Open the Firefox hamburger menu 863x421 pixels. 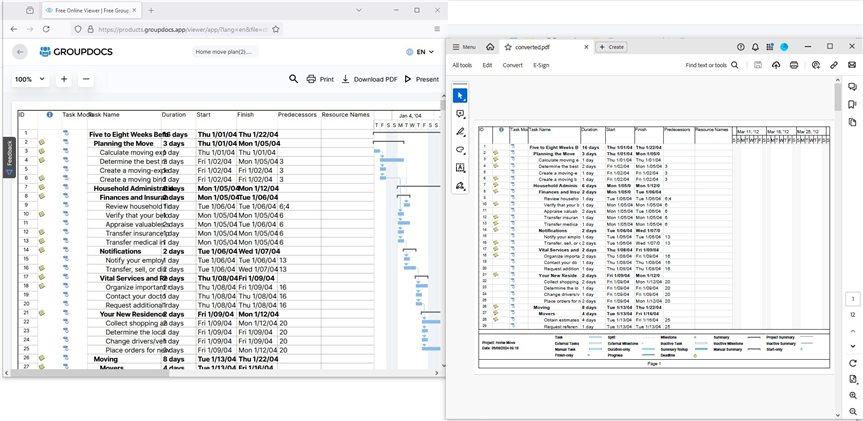pos(437,29)
